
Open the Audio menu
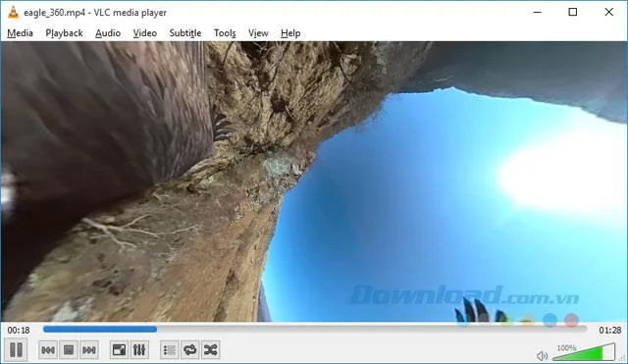click(108, 33)
